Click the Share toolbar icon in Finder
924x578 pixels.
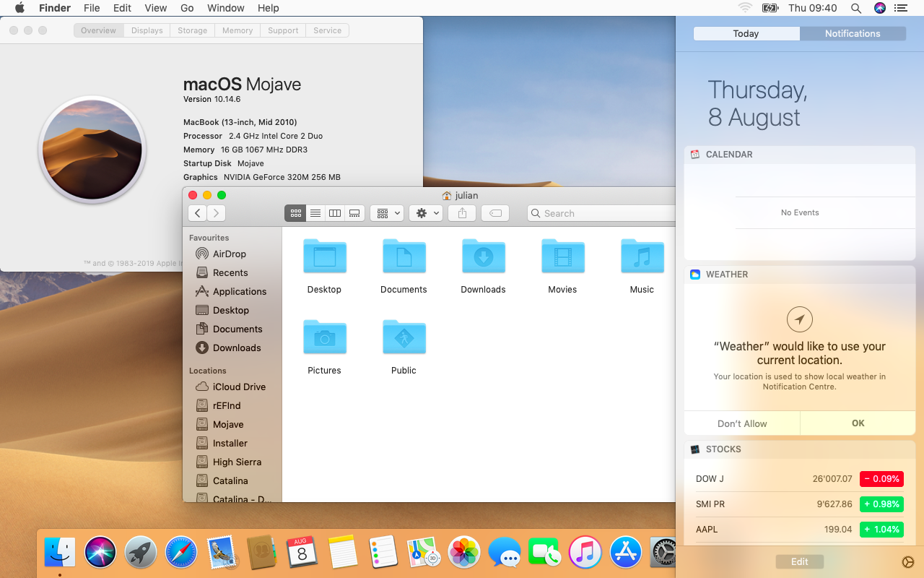coord(462,213)
